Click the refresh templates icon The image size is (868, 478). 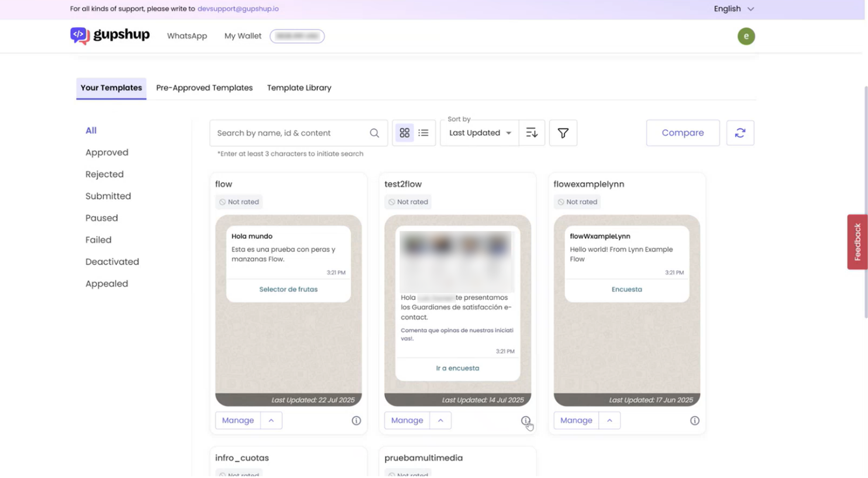[740, 133]
